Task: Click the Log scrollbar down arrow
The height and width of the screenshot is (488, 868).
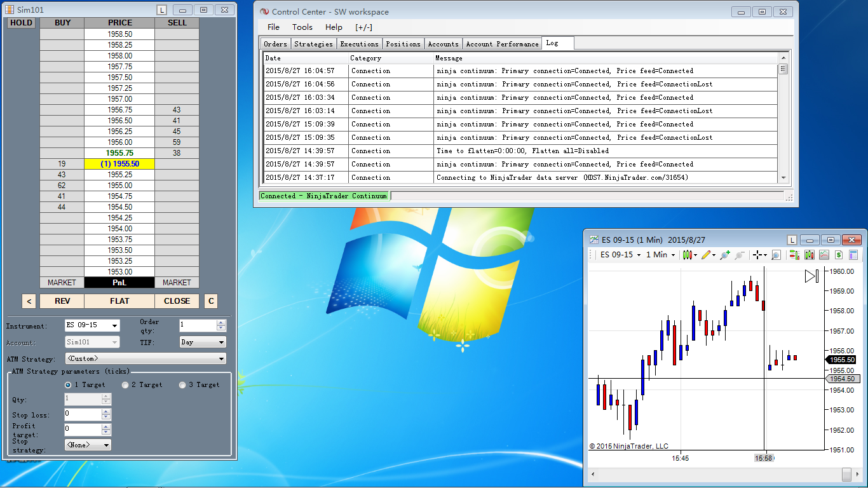Action: 783,179
